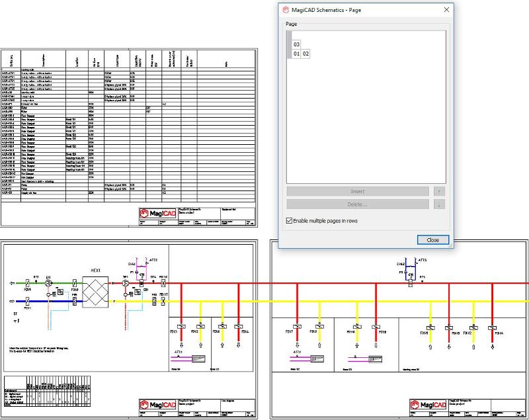
Task: Move page up with arrow beside Insert
Action: (439, 191)
